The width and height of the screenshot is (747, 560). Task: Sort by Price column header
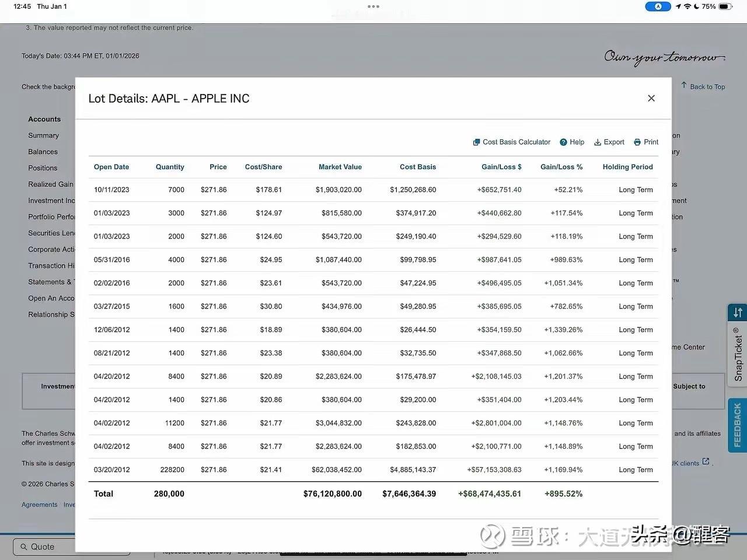tap(218, 167)
